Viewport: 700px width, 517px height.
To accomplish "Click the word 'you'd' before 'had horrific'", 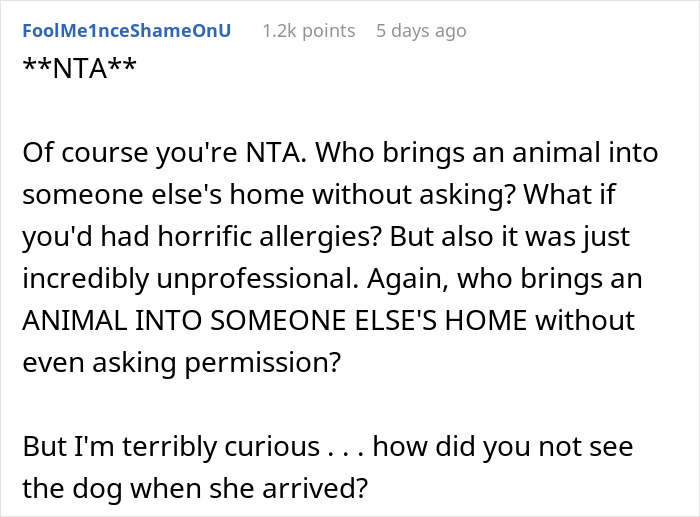I will pyautogui.click(x=51, y=240).
